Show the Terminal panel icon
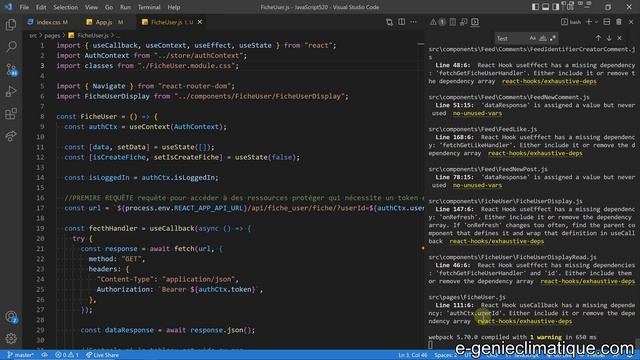 [x=475, y=22]
